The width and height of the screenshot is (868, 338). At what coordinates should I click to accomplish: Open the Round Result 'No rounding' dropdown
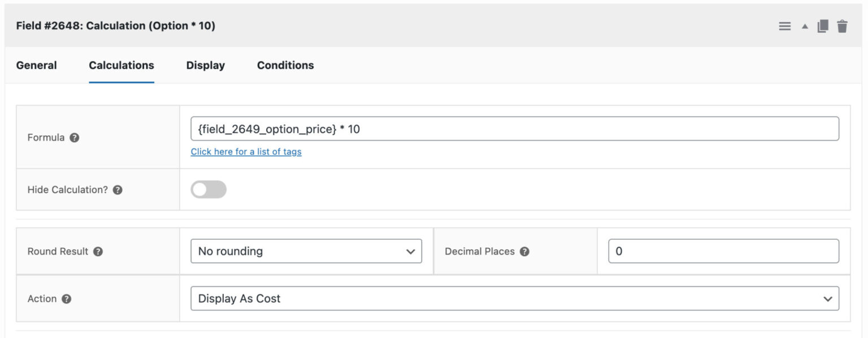[306, 251]
